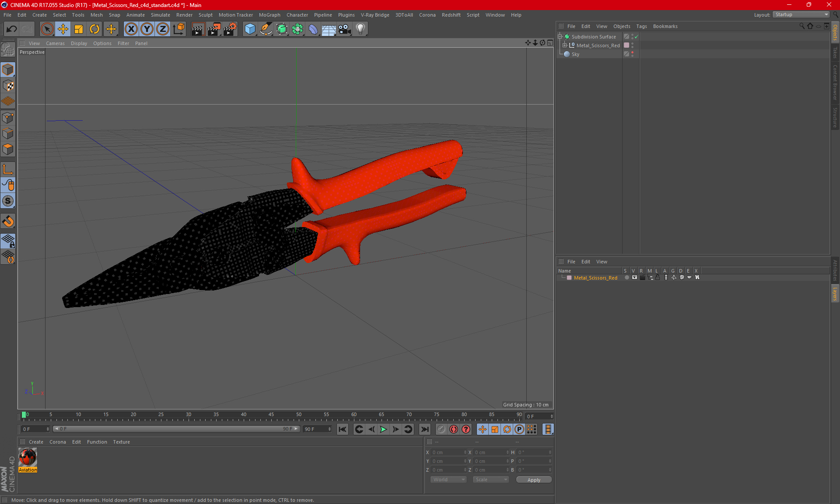This screenshot has width=840, height=504.
Task: Go to end of animation
Action: 424,429
